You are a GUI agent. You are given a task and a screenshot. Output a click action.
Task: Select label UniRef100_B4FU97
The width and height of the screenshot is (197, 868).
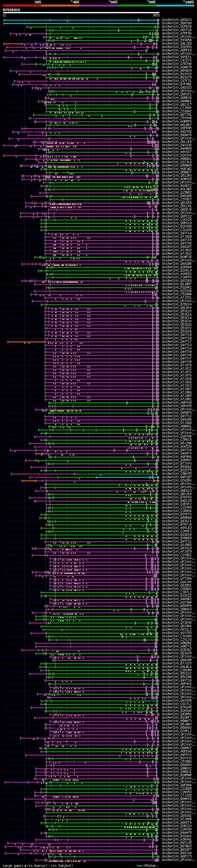coord(177,477)
